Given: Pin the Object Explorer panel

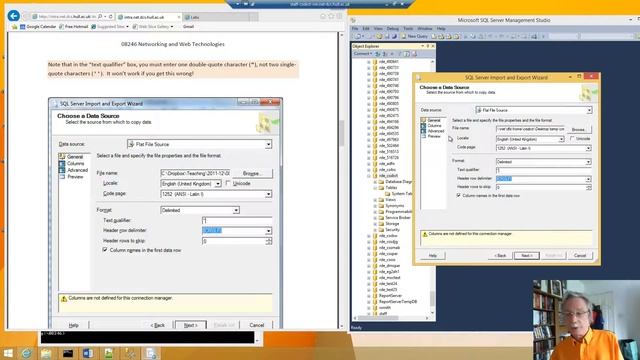Looking at the screenshot, I should pyautogui.click(x=427, y=47).
